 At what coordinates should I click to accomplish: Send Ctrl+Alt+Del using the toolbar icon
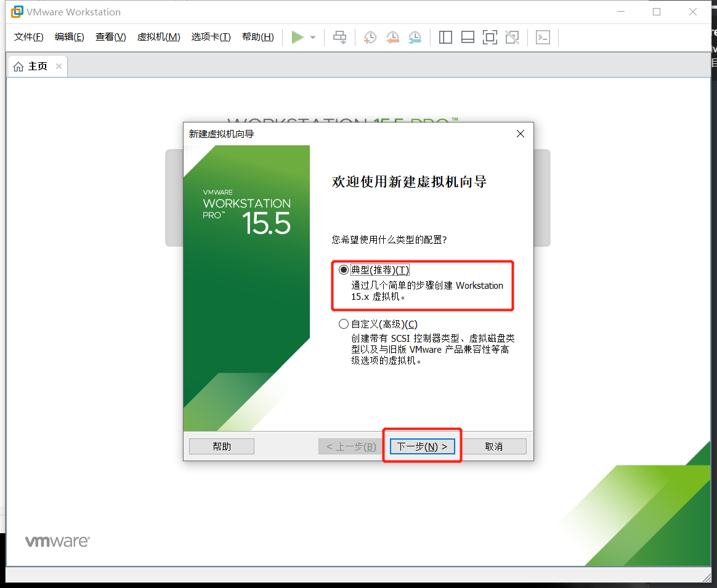(x=339, y=37)
